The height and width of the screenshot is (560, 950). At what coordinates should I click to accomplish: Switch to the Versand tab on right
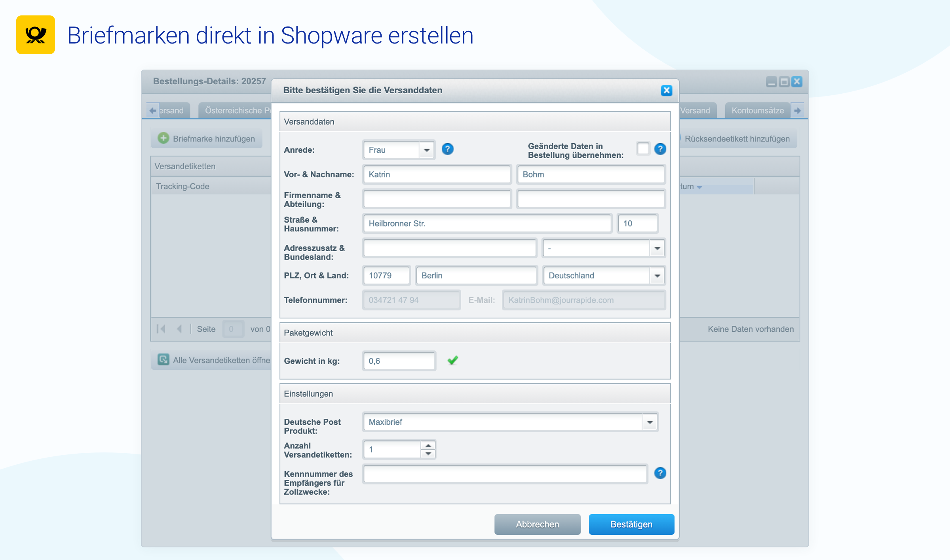697,111
